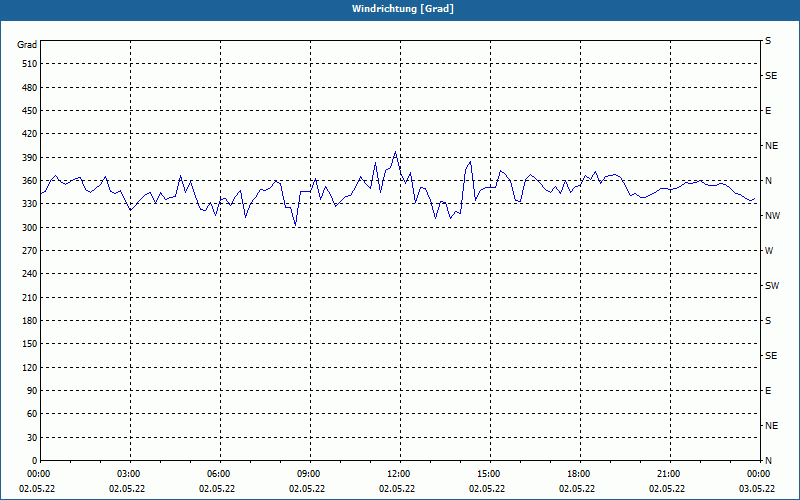Image resolution: width=800 pixels, height=500 pixels.
Task: Click the 90 y-axis tick label
Action: coord(32,391)
